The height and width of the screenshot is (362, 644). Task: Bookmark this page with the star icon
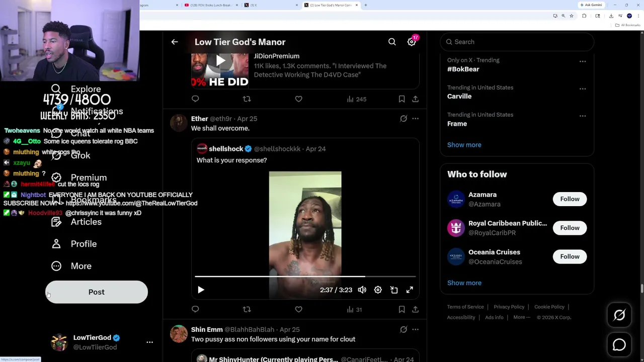click(x=572, y=16)
